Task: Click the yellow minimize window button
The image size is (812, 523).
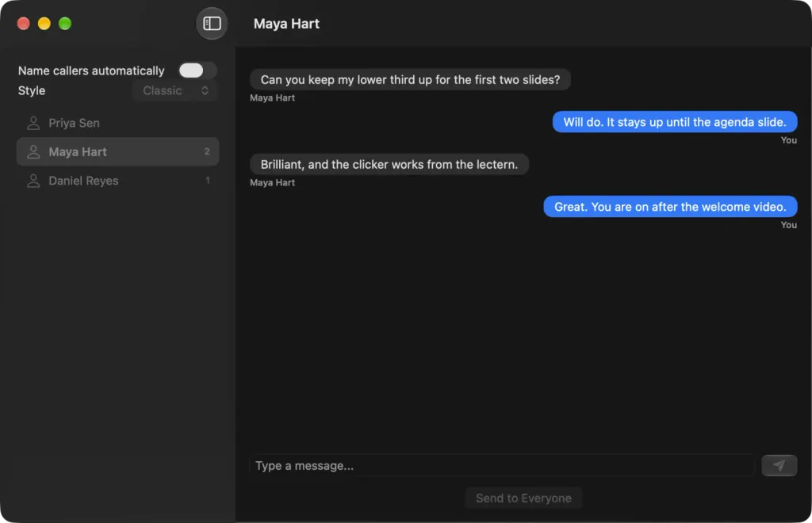Action: point(44,23)
